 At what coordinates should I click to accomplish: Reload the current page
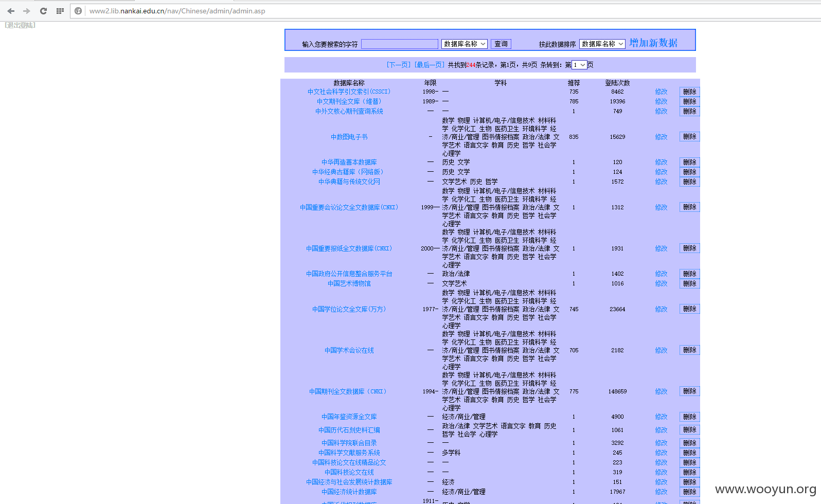pos(43,11)
